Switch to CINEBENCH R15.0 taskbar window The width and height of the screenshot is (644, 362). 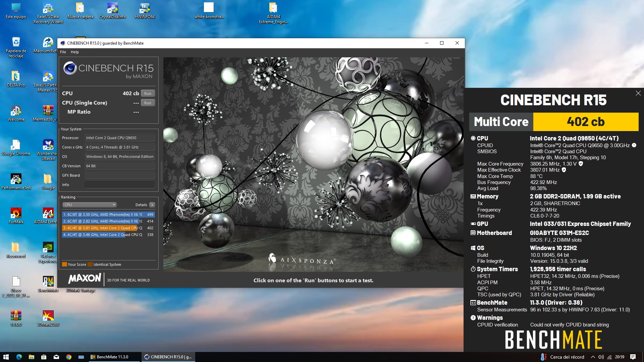click(168, 357)
